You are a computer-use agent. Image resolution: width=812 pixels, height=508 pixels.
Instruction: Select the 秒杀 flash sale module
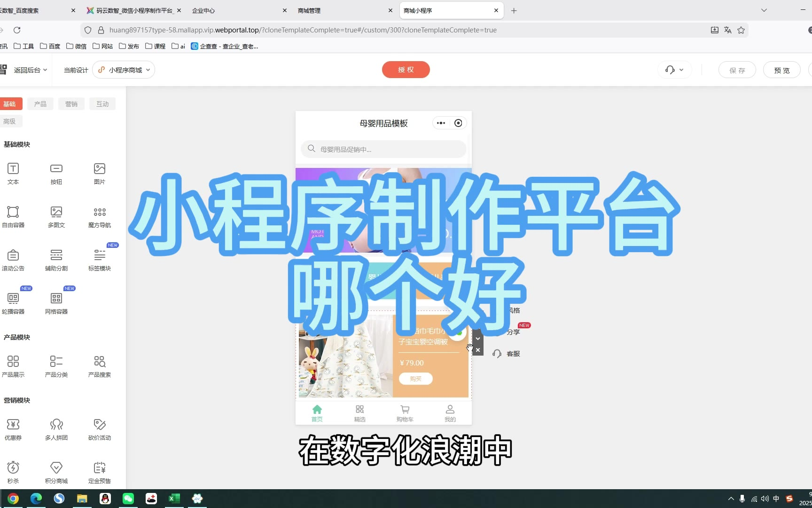point(13,472)
